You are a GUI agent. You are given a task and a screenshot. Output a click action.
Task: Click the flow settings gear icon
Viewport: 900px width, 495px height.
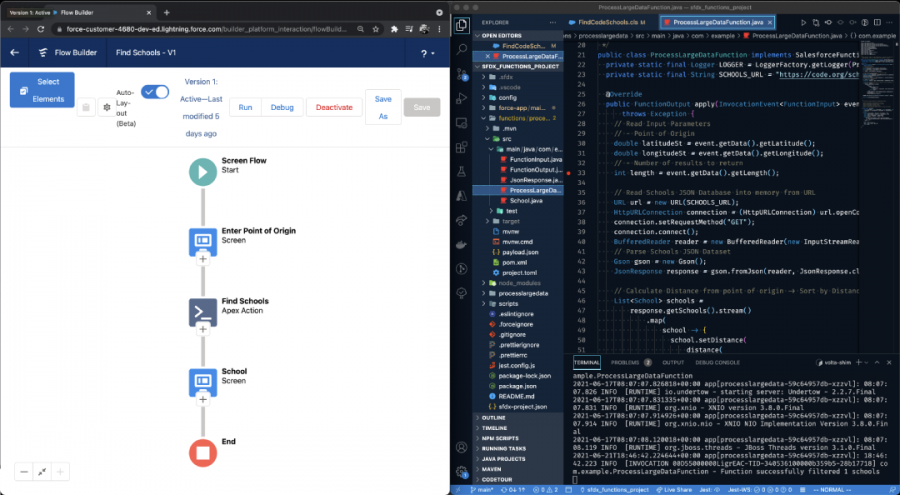pos(107,107)
